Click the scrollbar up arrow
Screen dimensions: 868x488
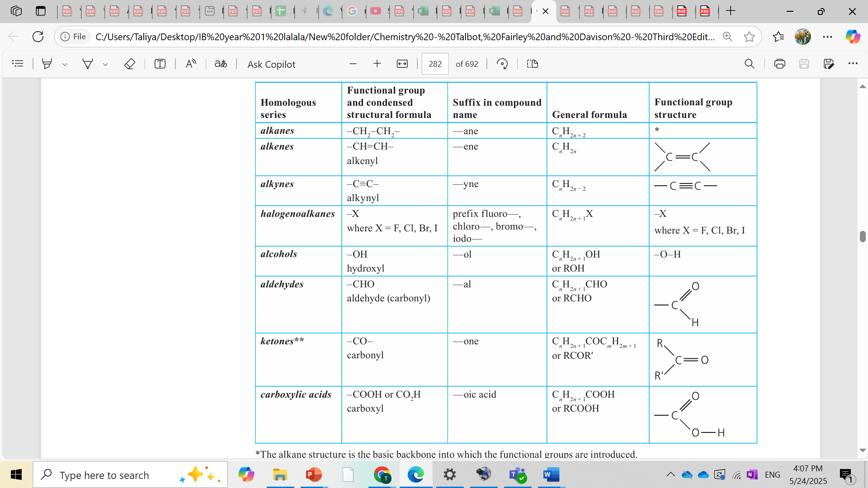tap(863, 86)
